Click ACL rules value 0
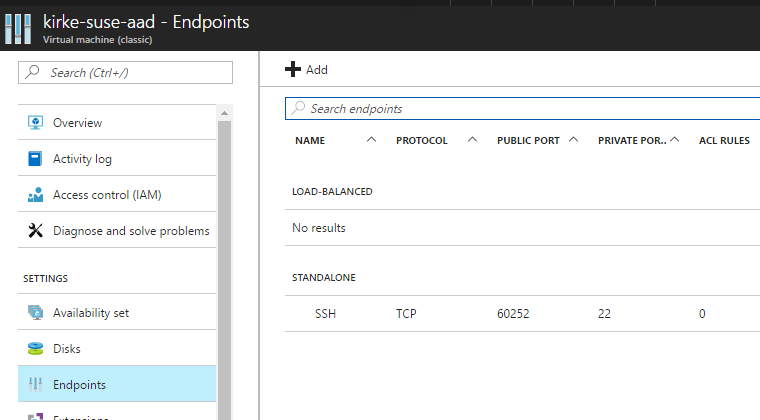760x420 pixels. [x=702, y=314]
